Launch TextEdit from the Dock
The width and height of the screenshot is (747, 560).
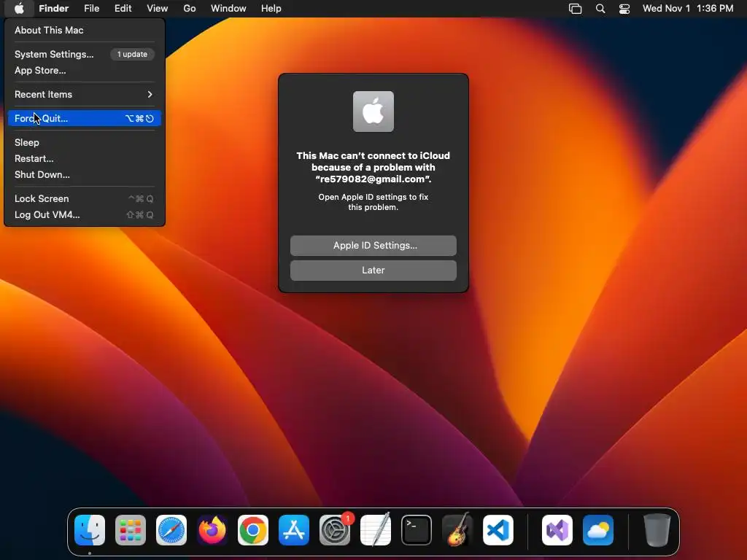(x=376, y=530)
